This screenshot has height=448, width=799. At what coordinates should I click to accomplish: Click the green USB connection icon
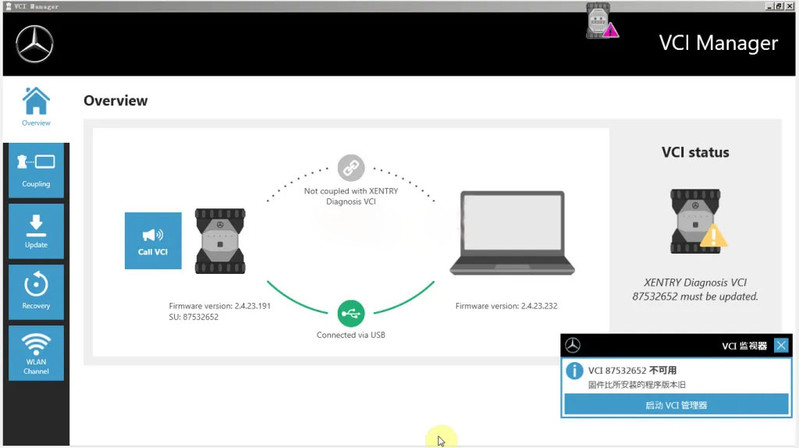351,313
